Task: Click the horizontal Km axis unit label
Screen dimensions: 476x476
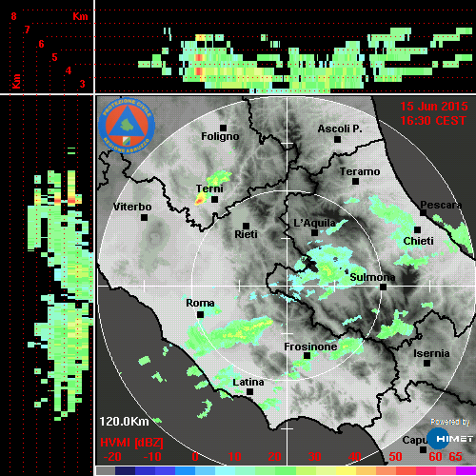Action: [x=80, y=16]
